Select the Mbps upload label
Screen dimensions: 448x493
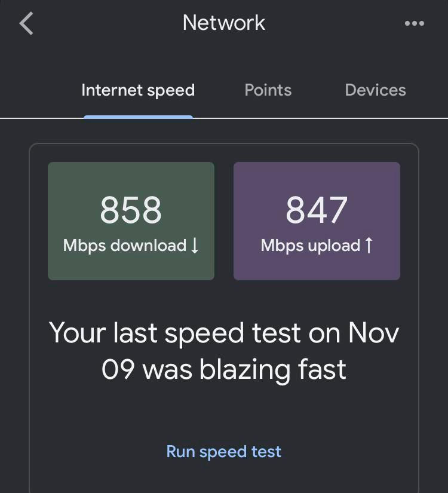[310, 246]
